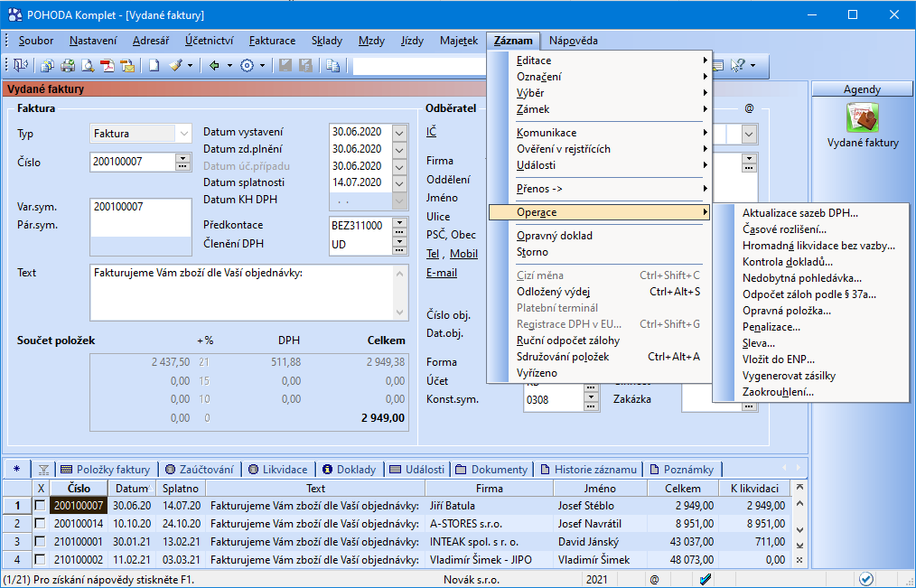Click the @ icon in status bar
916x588 pixels.
pos(654,580)
